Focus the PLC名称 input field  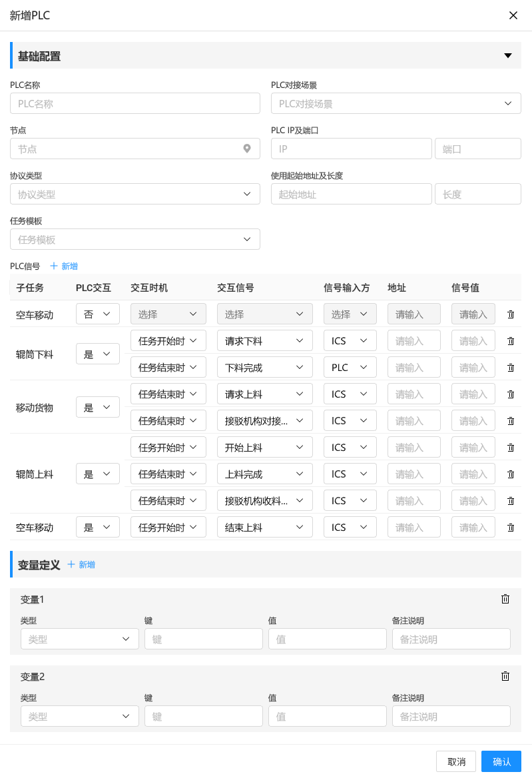click(x=134, y=103)
